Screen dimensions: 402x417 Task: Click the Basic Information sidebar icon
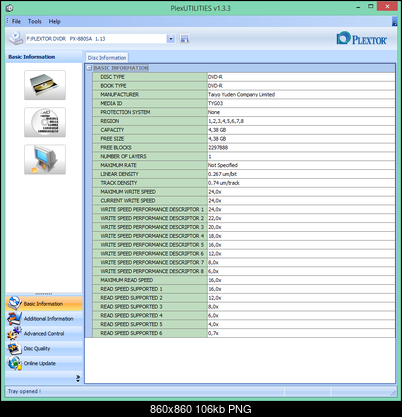tap(14, 303)
